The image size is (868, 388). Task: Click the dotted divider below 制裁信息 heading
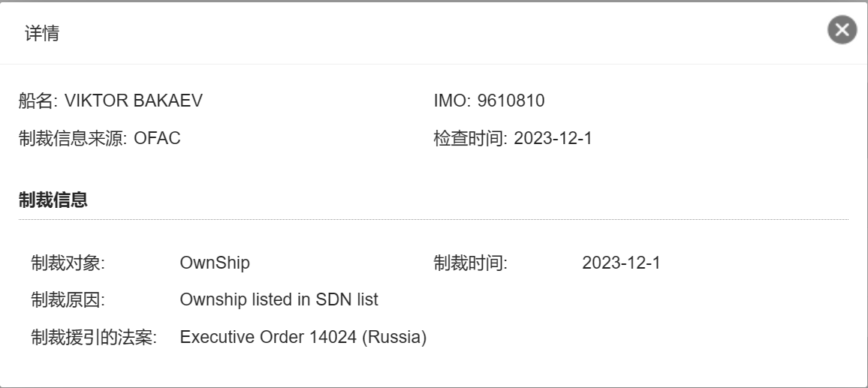(434, 220)
